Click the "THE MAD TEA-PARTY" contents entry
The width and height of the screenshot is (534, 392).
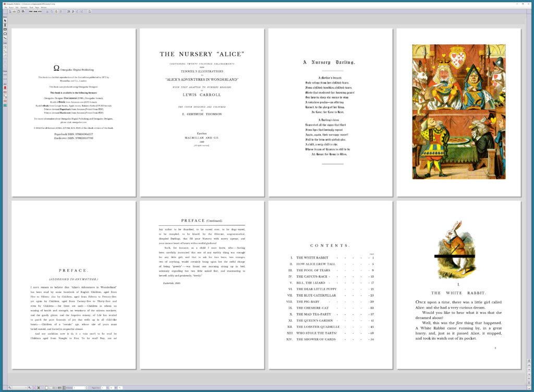(x=313, y=314)
